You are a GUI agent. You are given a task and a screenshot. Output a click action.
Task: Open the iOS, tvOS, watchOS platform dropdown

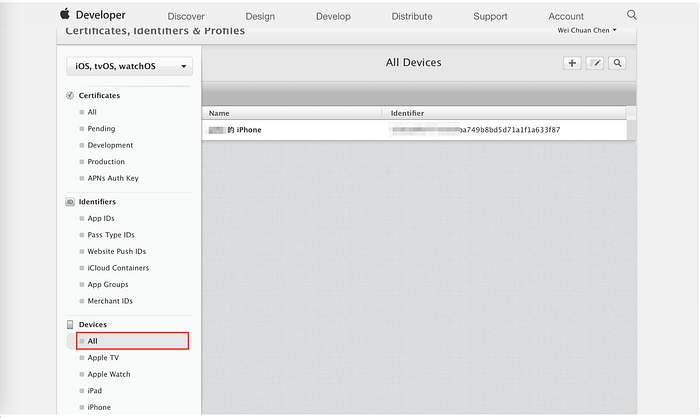pyautogui.click(x=129, y=66)
